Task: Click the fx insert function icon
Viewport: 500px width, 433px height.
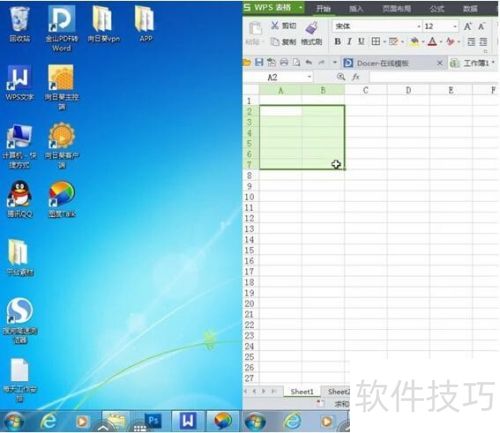Action: [356, 77]
